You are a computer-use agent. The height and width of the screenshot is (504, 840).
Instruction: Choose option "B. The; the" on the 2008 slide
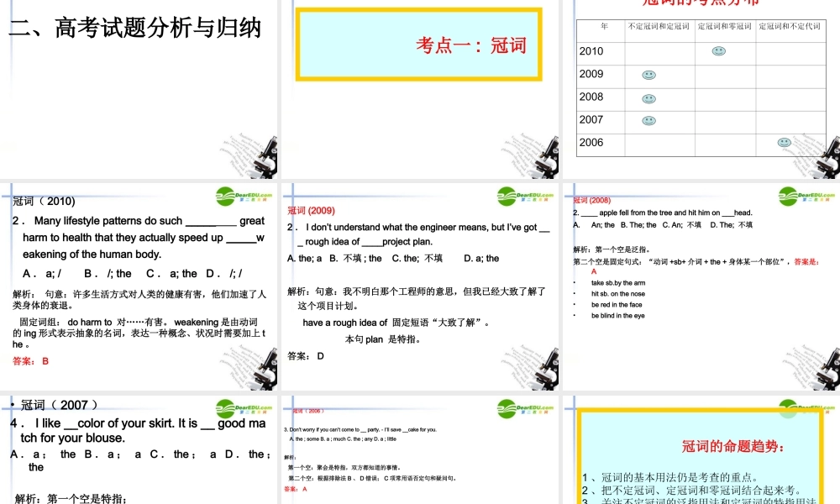[x=638, y=225]
